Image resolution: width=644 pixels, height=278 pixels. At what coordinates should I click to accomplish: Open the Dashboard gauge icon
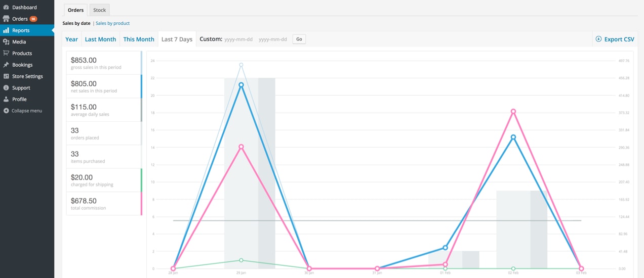click(x=6, y=8)
